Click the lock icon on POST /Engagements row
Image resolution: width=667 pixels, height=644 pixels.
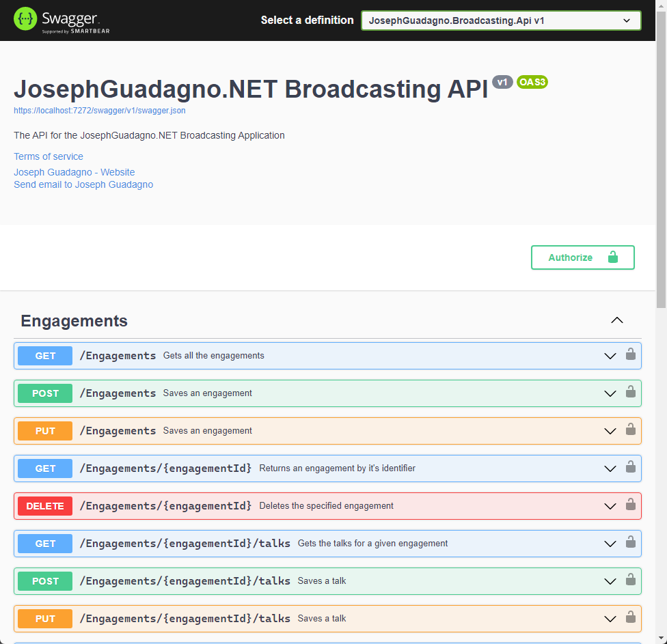point(630,393)
